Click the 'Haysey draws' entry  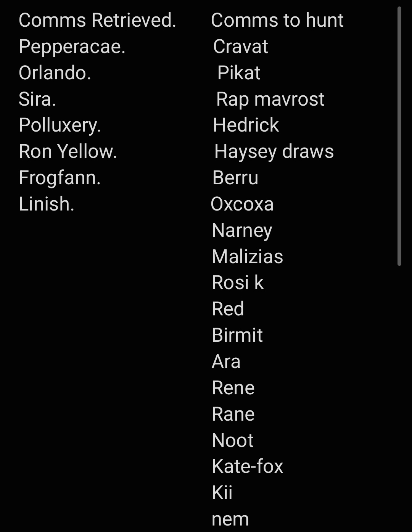pos(274,151)
